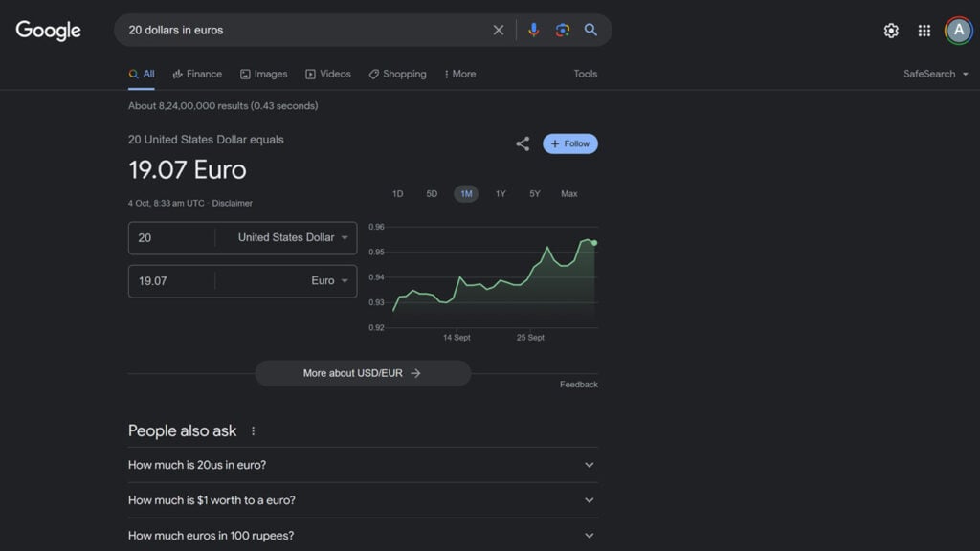Switch to the Videos tab
Viewport: 980px width, 551px height.
coord(328,74)
